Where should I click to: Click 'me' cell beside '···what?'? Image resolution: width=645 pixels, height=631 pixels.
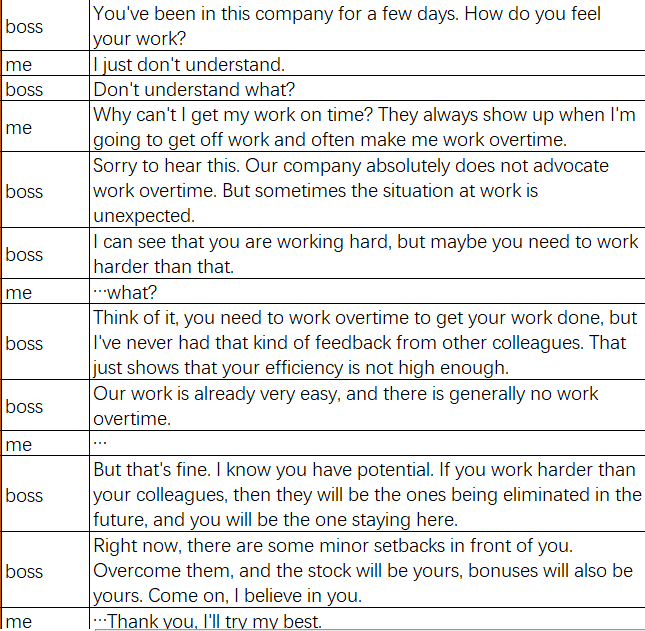45,292
